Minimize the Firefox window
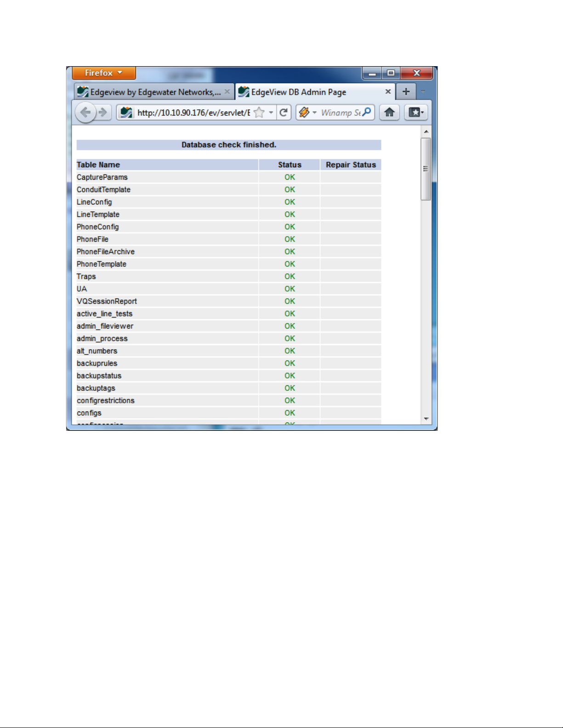Image resolution: width=563 pixels, height=728 pixels. tap(372, 73)
